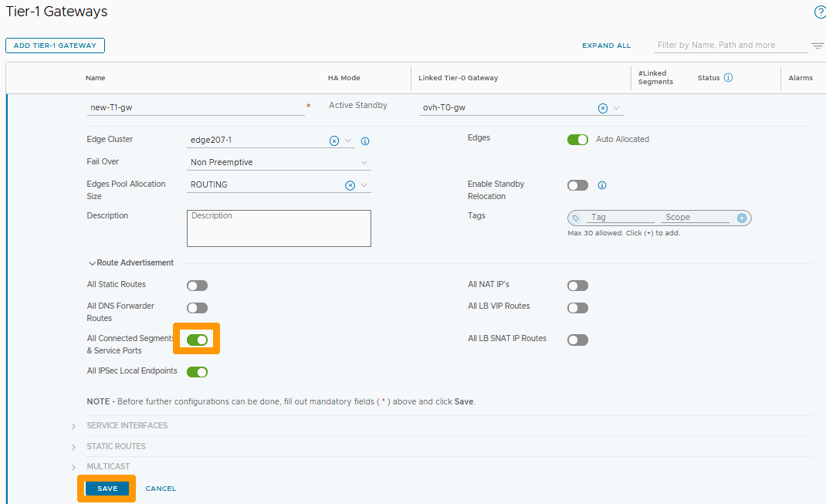Disable All Connected Segments & Service Ports
826x504 pixels.
pyautogui.click(x=197, y=340)
